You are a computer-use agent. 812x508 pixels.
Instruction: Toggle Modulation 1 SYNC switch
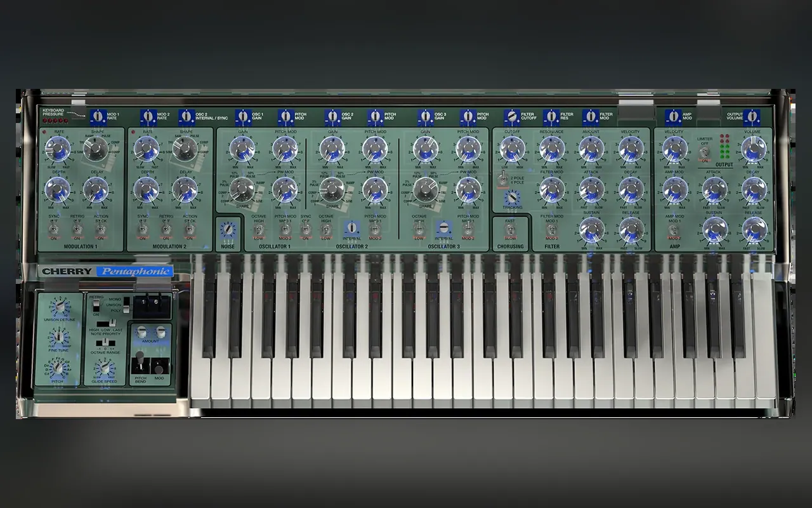point(54,229)
